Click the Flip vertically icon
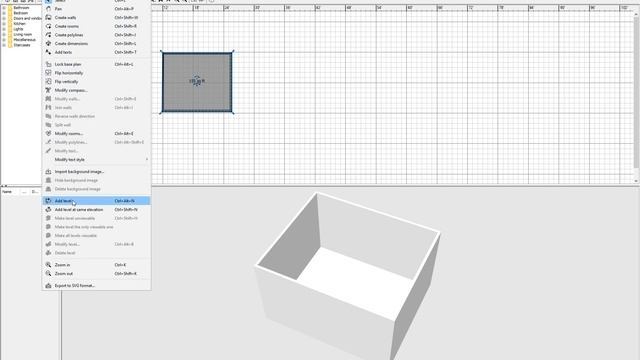640x360 pixels. click(48, 82)
